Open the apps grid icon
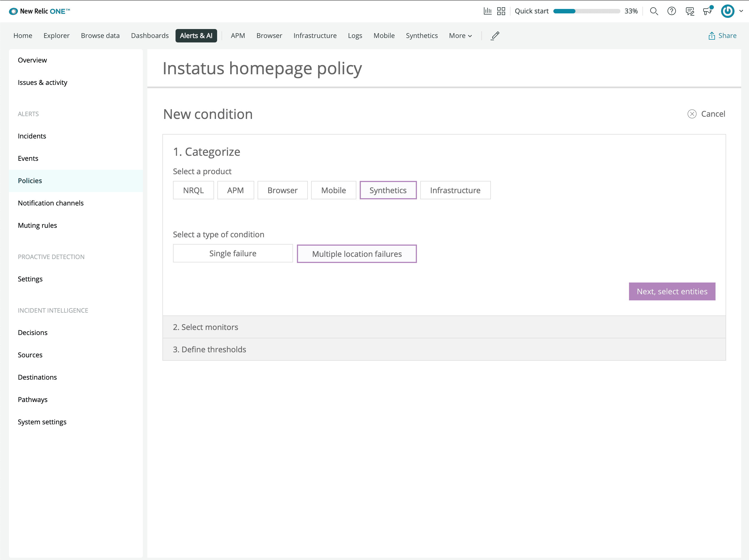 (x=501, y=11)
